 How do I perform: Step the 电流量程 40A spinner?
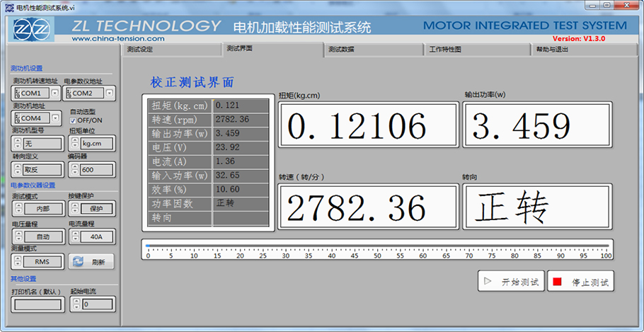point(74,236)
